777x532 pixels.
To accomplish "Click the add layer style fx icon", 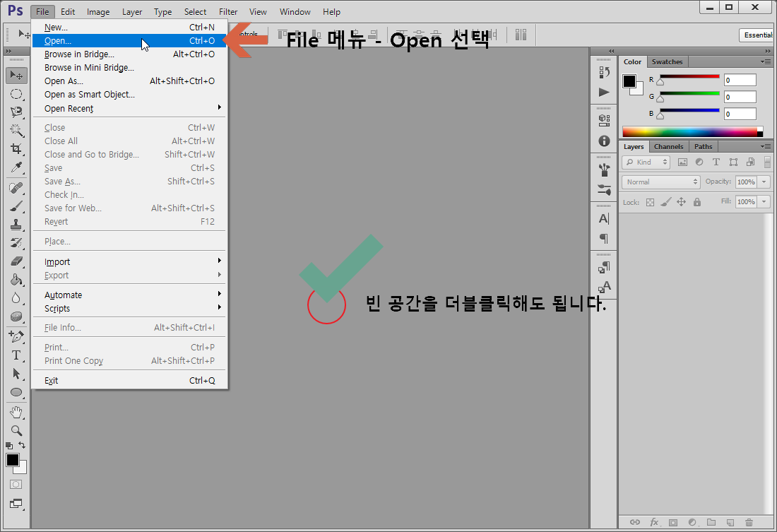I will pyautogui.click(x=654, y=522).
